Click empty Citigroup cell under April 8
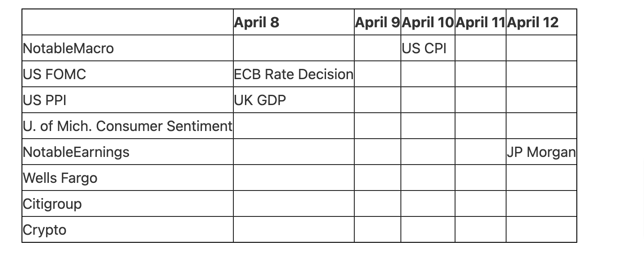The width and height of the screenshot is (644, 262). [293, 204]
